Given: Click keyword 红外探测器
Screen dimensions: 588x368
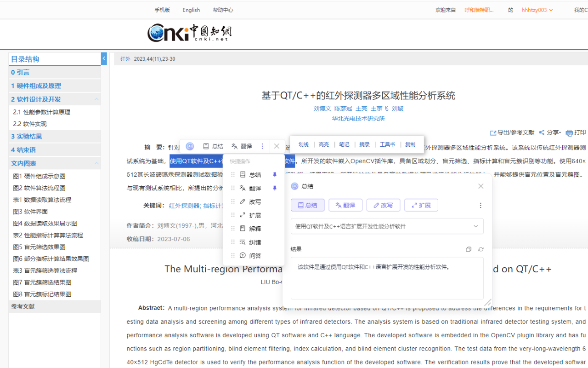Looking at the screenshot, I should (184, 206).
